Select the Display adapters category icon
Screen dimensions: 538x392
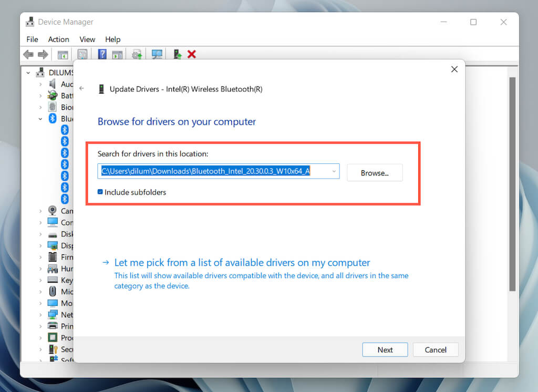click(x=53, y=245)
